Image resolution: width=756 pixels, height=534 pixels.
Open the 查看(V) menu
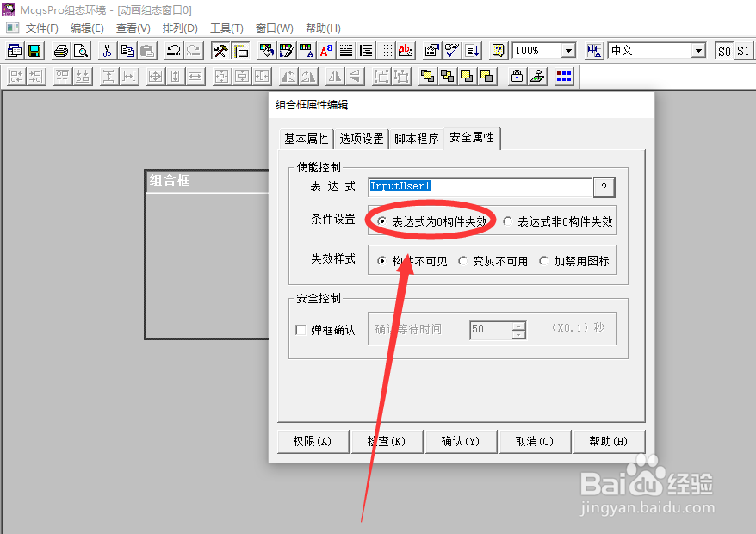click(133, 28)
